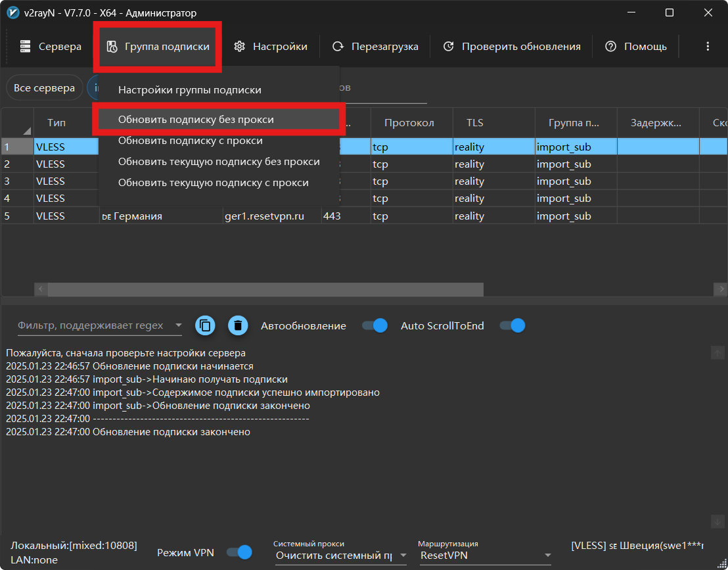Click the Reload (Перезагрузка) icon

338,47
